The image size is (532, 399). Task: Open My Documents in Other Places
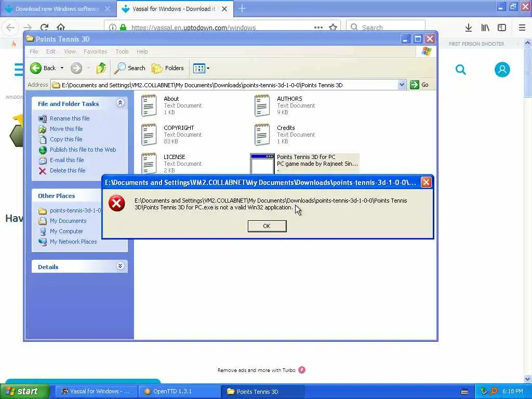pos(68,221)
